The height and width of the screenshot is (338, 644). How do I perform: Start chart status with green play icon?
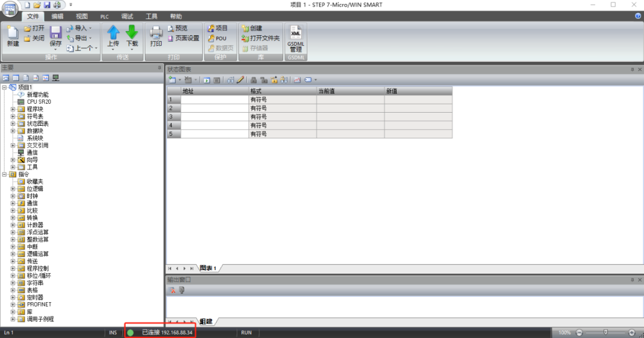click(x=206, y=79)
